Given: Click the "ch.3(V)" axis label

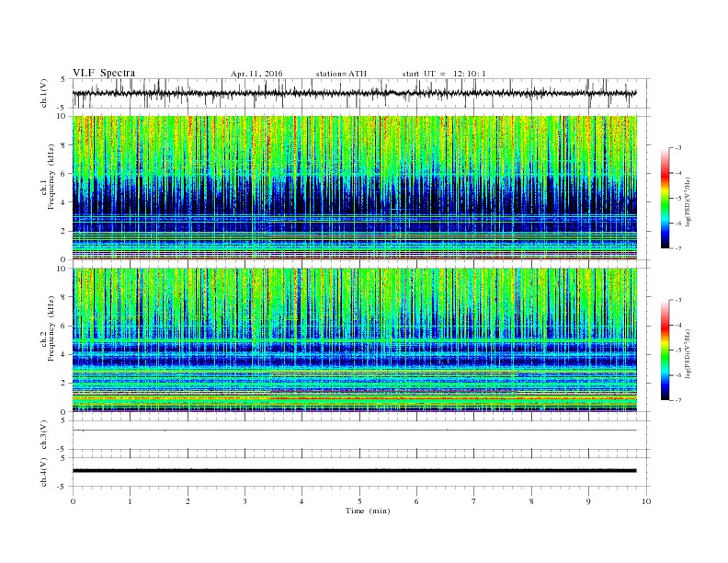Looking at the screenshot, I should click(x=44, y=435).
